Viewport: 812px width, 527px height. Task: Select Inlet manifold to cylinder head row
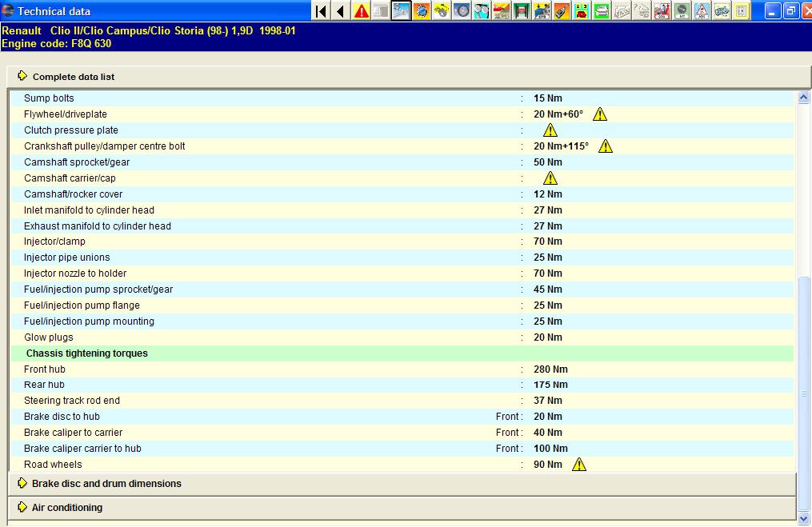point(402,210)
